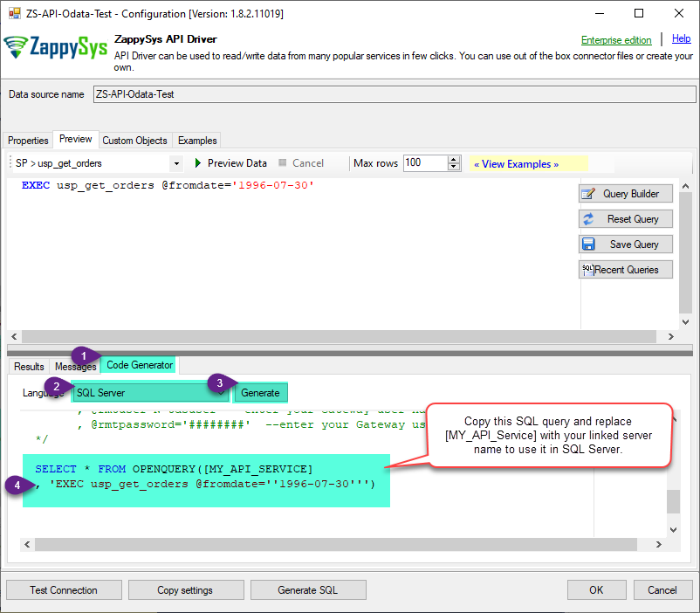
Task: Click the splitter between query and results
Action: [x=350, y=349]
